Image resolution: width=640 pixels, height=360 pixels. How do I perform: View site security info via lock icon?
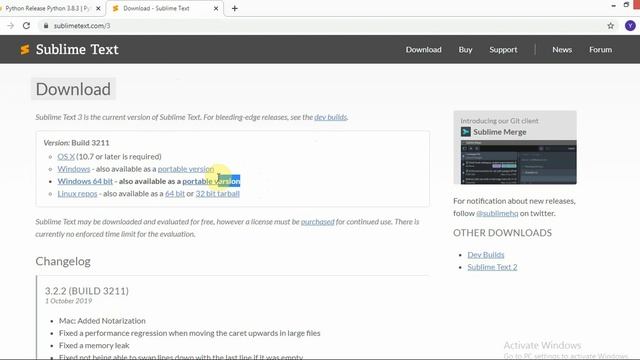coord(46,26)
